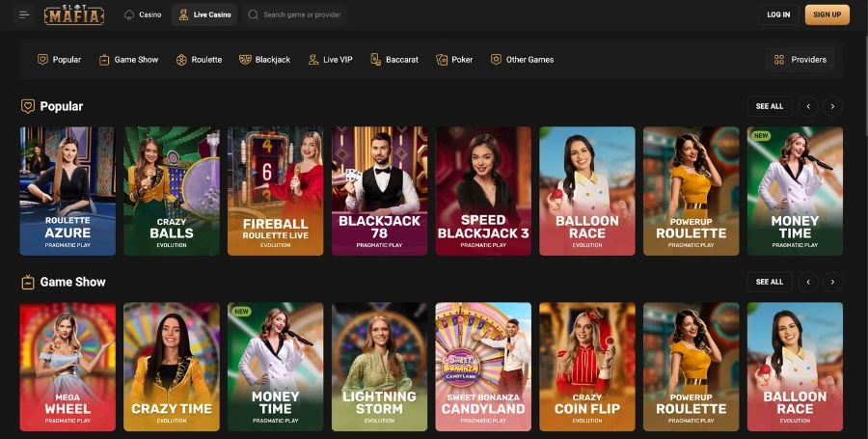This screenshot has width=868, height=439.
Task: Select the Blackjack category
Action: click(x=264, y=60)
